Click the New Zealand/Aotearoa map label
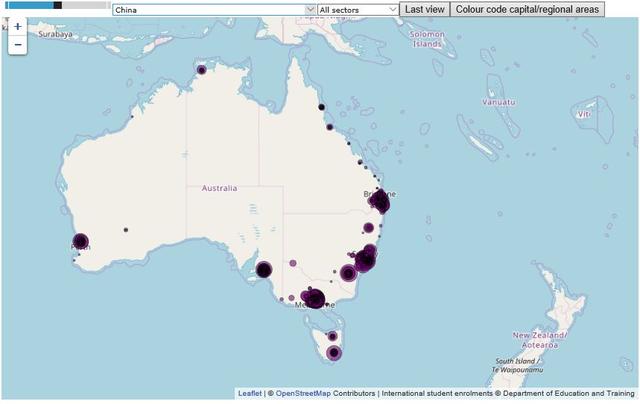The height and width of the screenshot is (404, 640). click(x=540, y=340)
